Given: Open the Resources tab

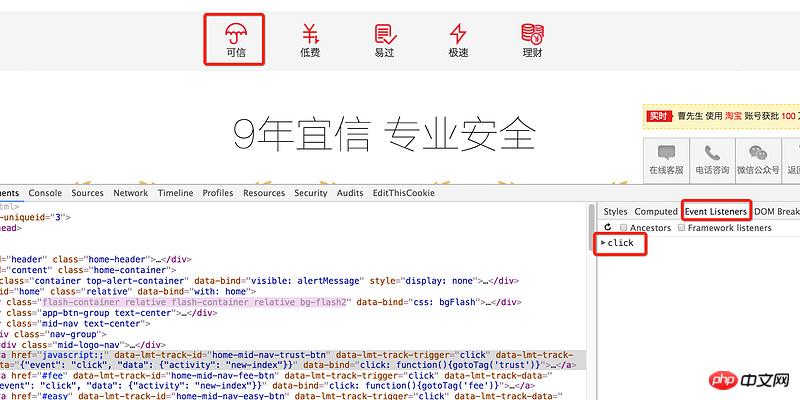Looking at the screenshot, I should click(264, 193).
